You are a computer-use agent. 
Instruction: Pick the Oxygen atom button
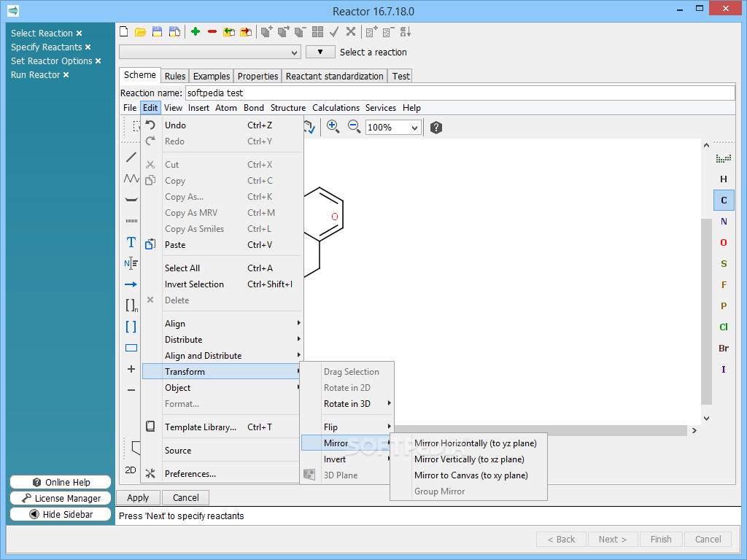tap(724, 242)
